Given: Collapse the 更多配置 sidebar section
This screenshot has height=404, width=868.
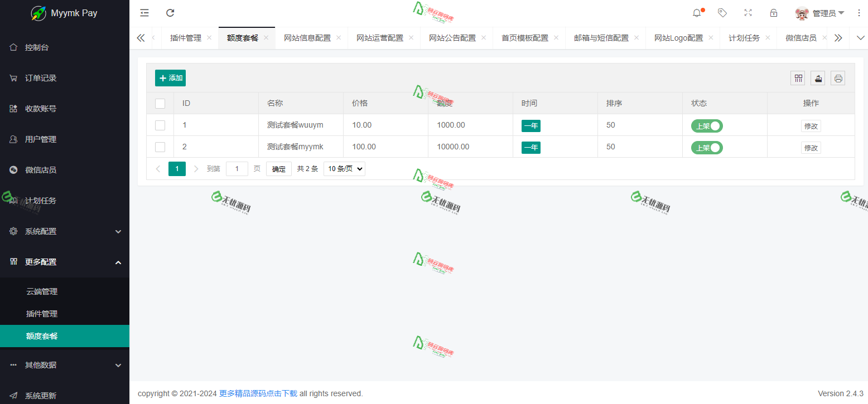Looking at the screenshot, I should (x=41, y=261).
